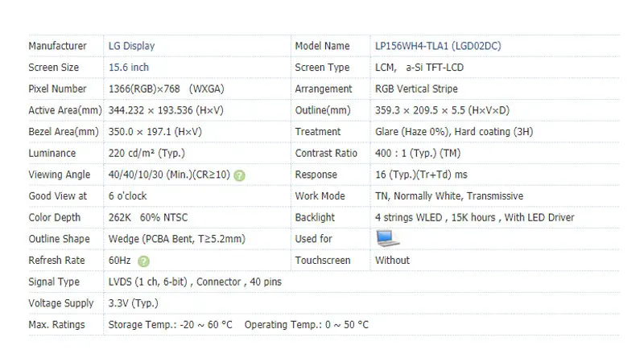Select Glare (Haze 0%), Hard coating treatment text

pos(454,132)
